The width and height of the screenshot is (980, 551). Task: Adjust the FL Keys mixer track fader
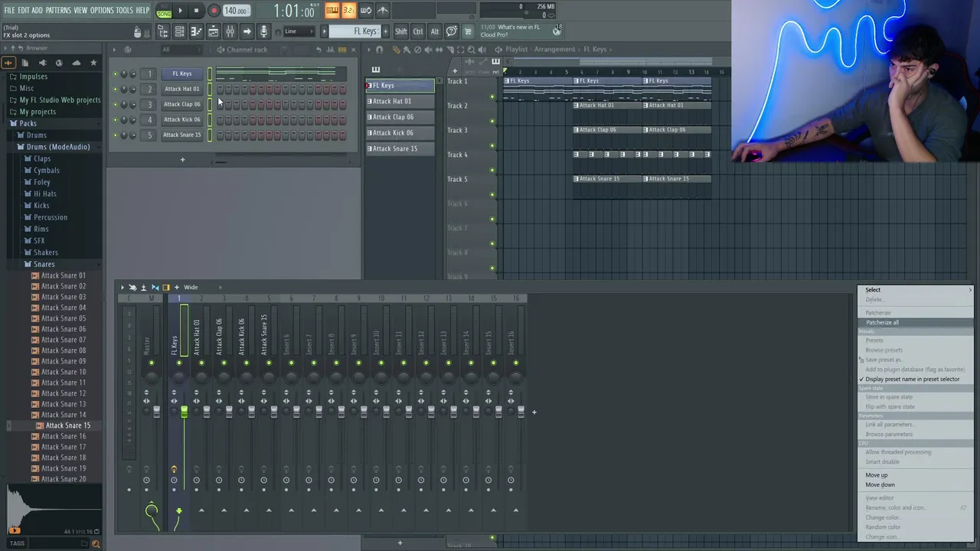point(184,412)
